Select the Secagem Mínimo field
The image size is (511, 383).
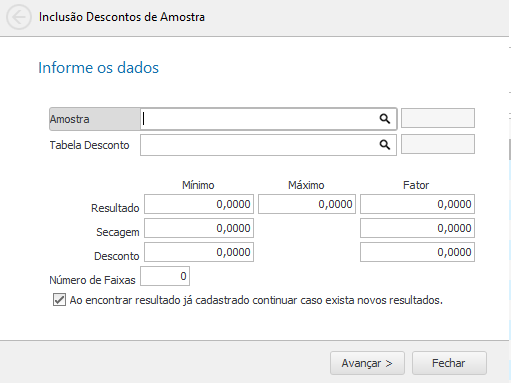[199, 228]
